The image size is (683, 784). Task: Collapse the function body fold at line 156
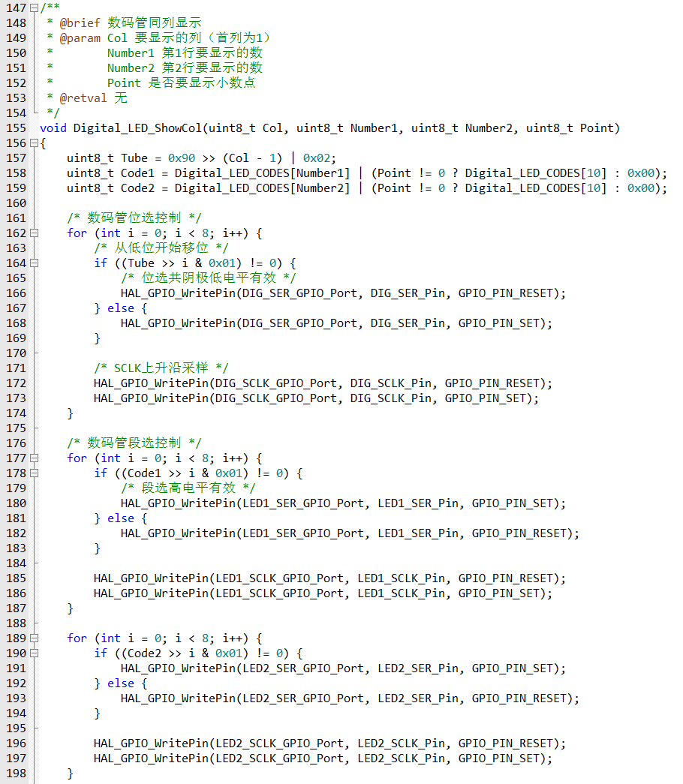tap(34, 143)
